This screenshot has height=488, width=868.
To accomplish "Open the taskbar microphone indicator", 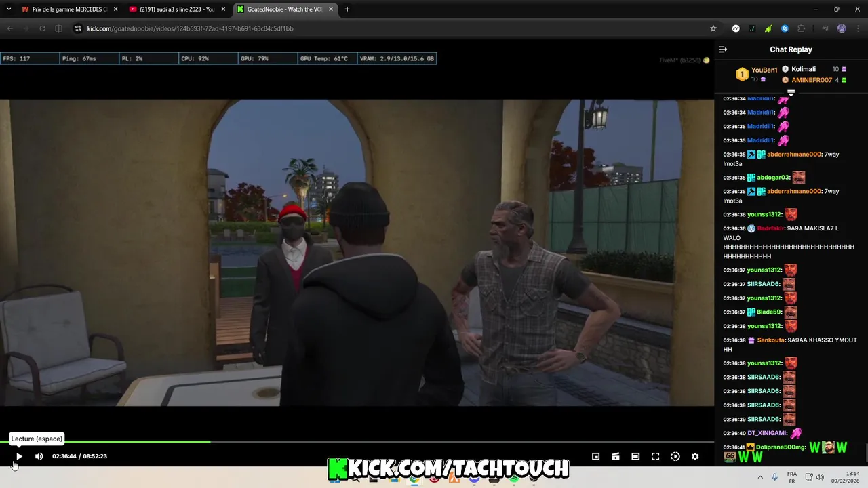I will click(x=774, y=477).
